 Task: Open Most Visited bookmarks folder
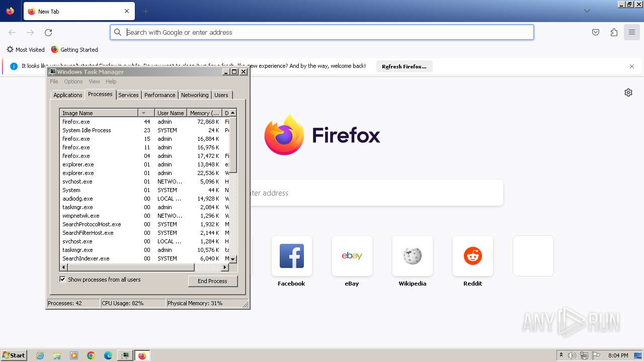click(x=25, y=50)
